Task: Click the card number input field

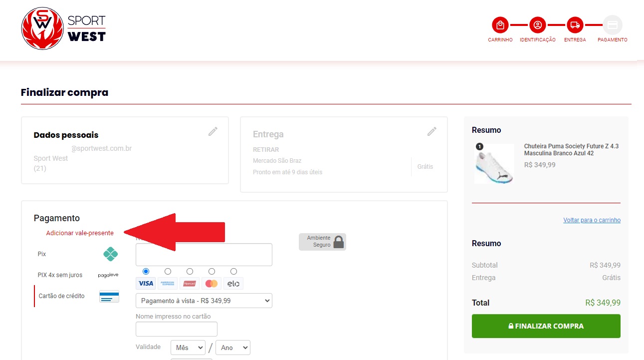Action: click(x=204, y=255)
